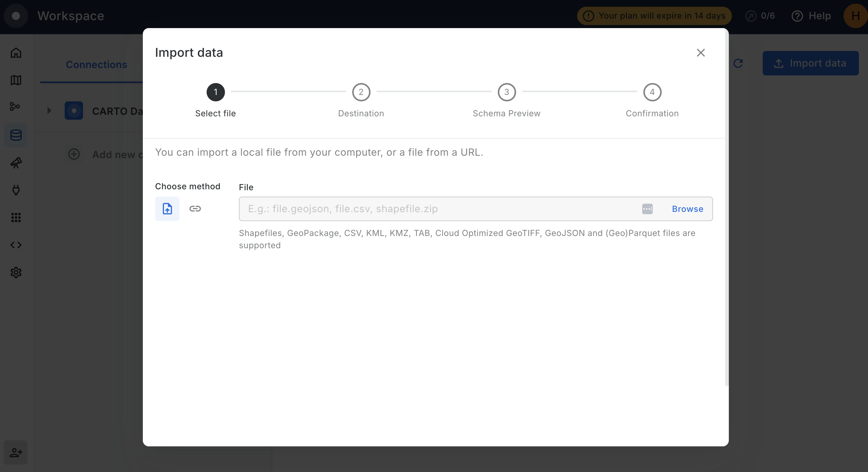Open Data Observatory via the telescope icon
This screenshot has width=868, height=472.
click(x=16, y=163)
